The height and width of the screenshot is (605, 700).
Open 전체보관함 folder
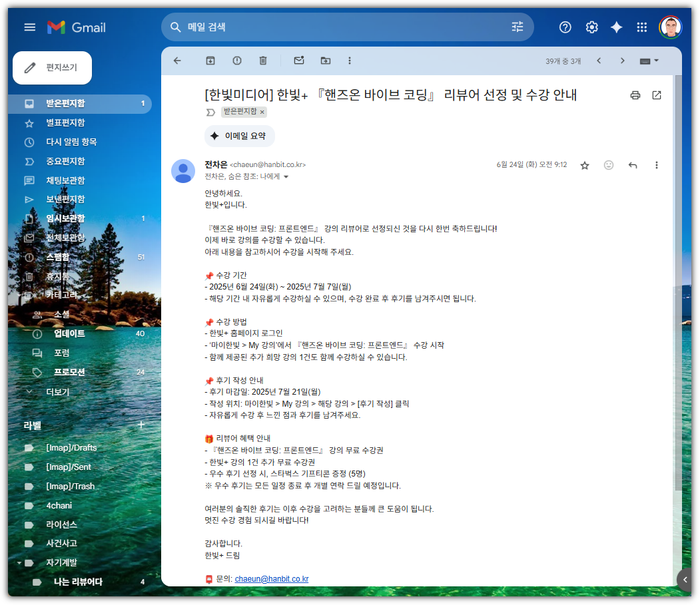pyautogui.click(x=81, y=238)
